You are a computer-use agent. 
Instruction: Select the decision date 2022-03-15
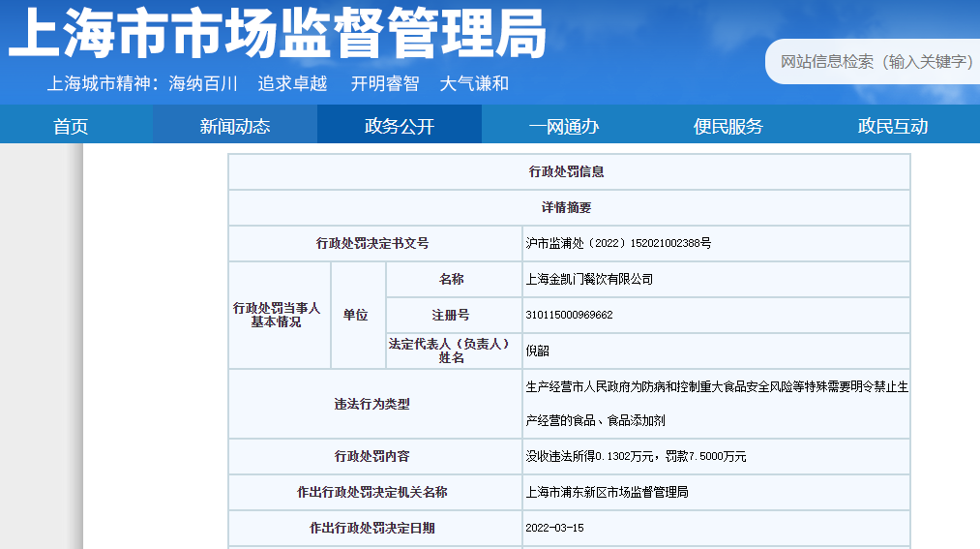(x=554, y=528)
